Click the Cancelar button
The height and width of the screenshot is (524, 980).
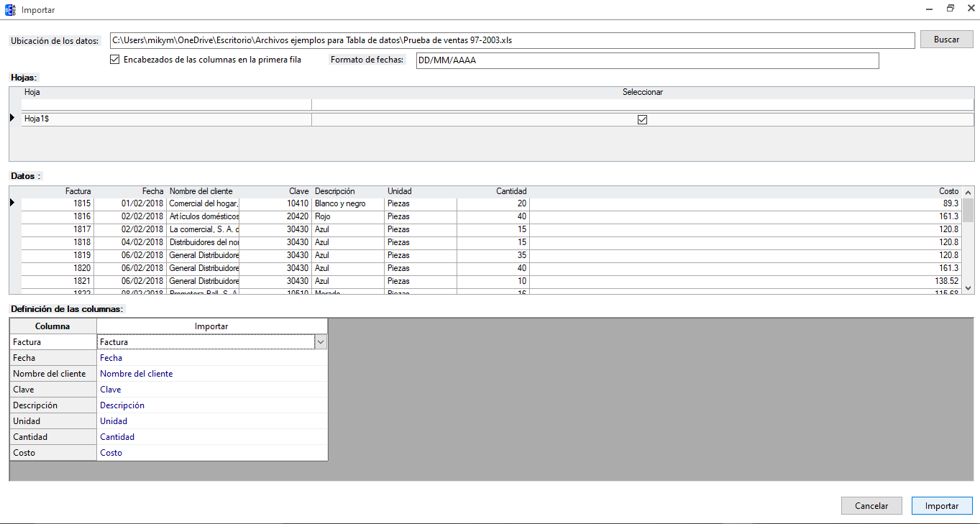click(871, 506)
